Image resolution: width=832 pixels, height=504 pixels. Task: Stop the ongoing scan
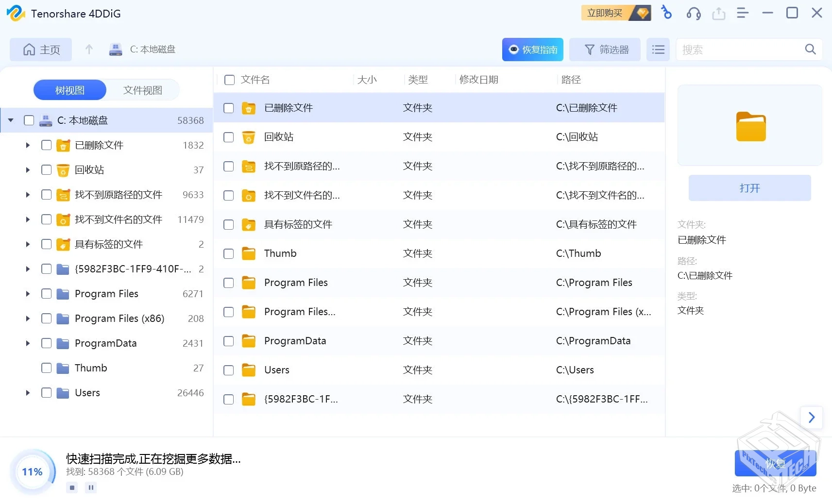pyautogui.click(x=71, y=487)
